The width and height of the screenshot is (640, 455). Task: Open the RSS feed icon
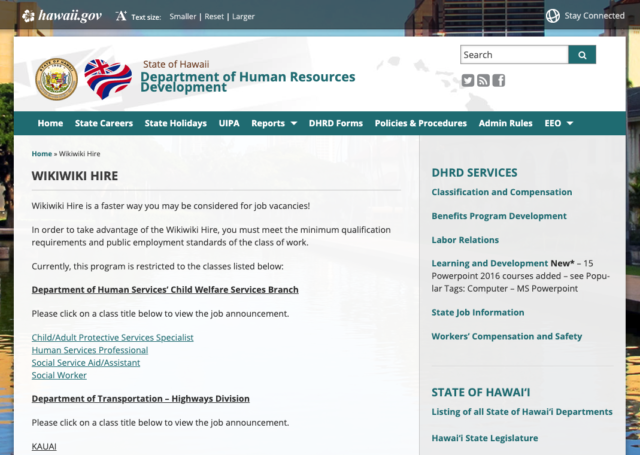click(483, 80)
